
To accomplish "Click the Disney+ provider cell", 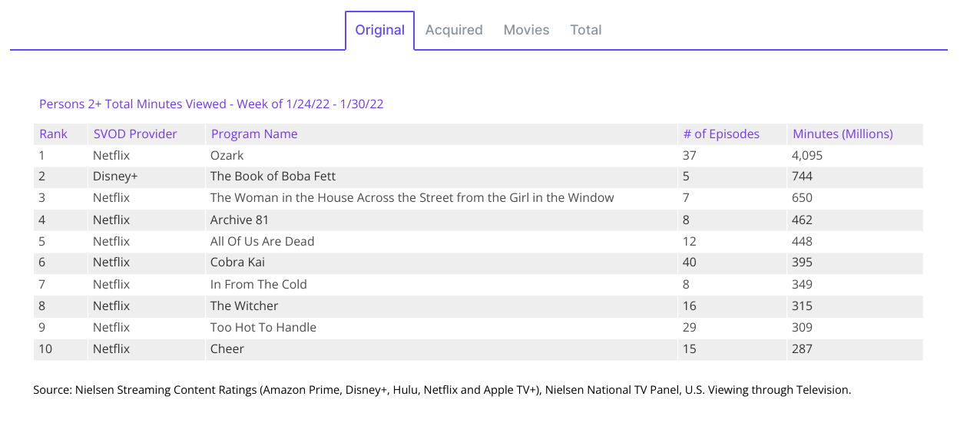I will tap(115, 177).
